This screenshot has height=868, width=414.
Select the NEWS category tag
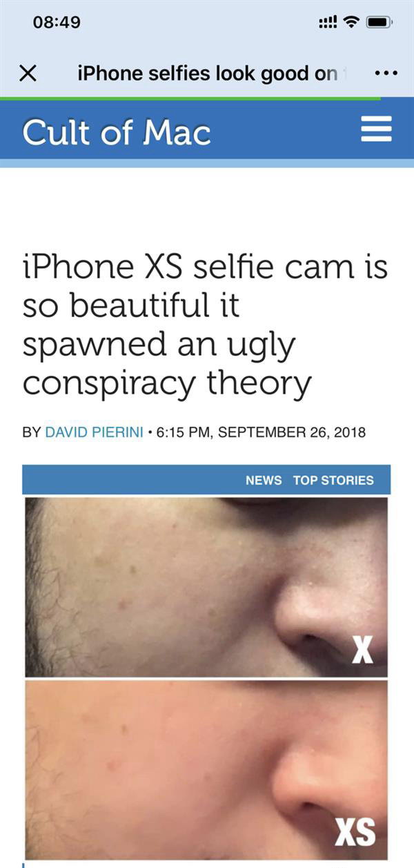coord(264,480)
